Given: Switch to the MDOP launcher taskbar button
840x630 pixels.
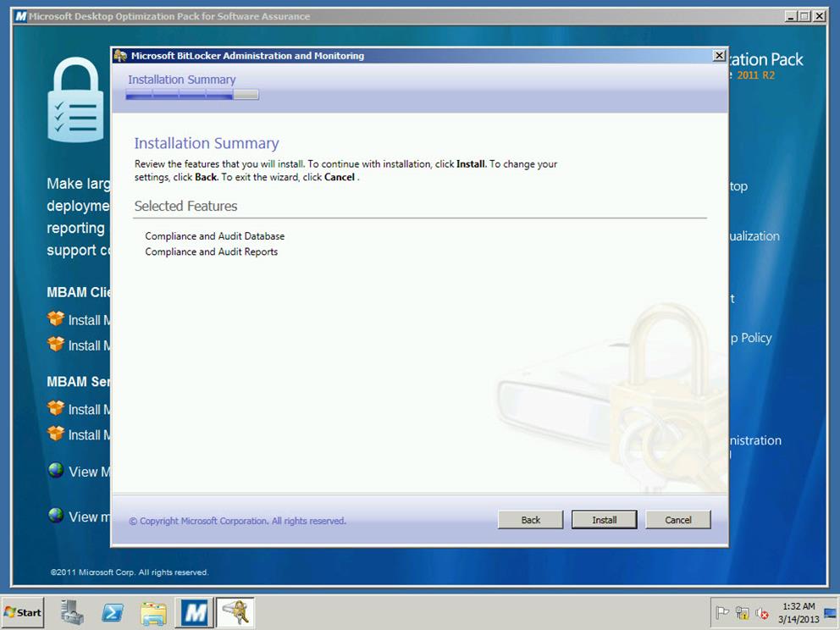Looking at the screenshot, I should [195, 612].
